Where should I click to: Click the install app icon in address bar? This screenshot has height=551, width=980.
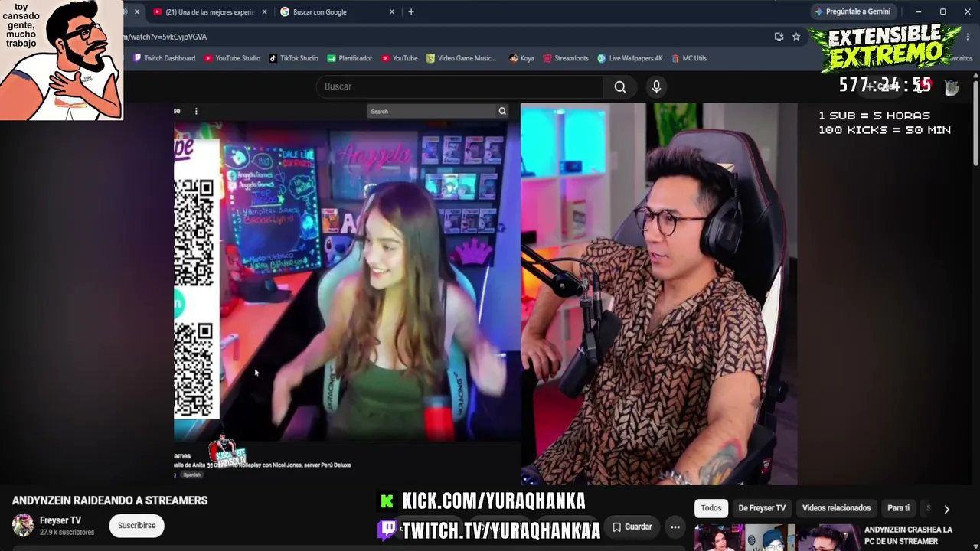point(779,37)
